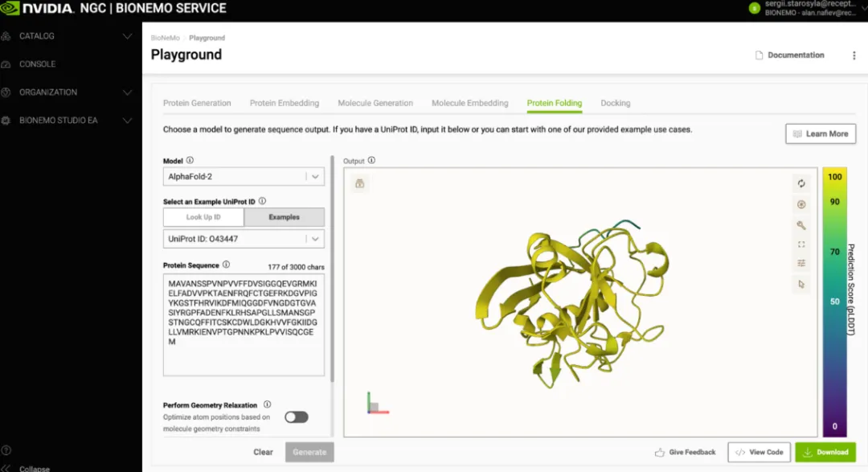Select the Look Up ID option

pos(203,217)
